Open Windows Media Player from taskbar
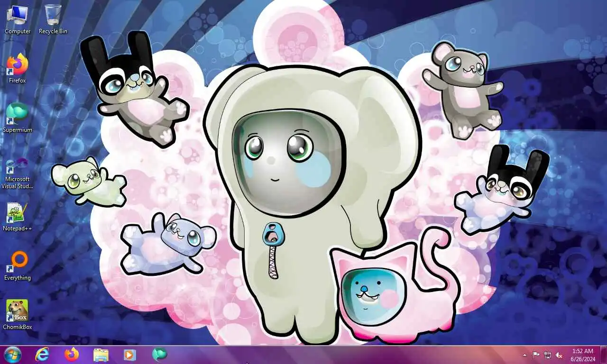 tap(129, 355)
